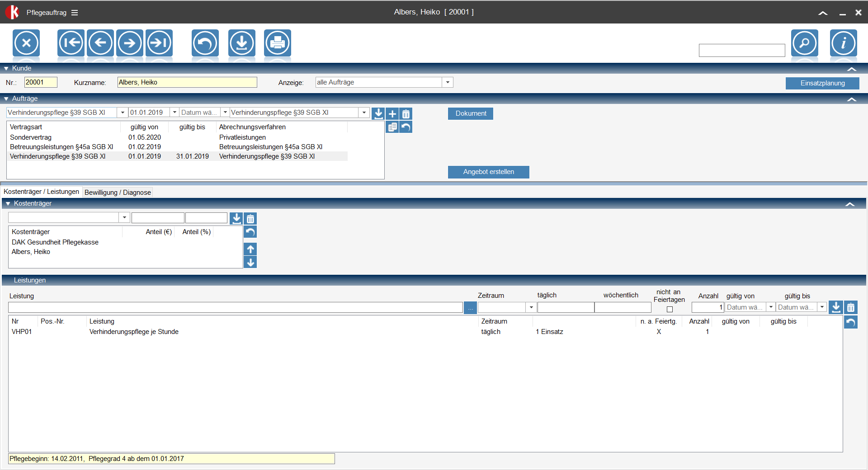This screenshot has width=868, height=470.
Task: Go to the next record
Action: (130, 43)
